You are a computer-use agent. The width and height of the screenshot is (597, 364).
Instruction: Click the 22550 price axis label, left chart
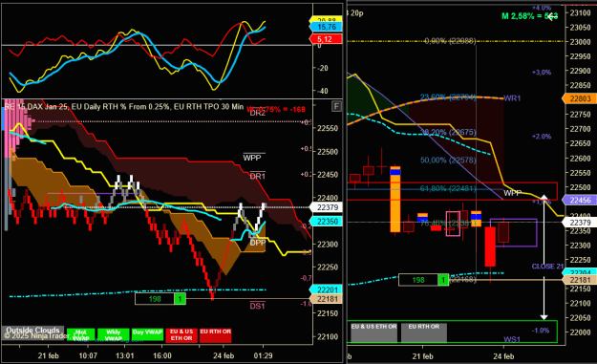[x=328, y=128]
